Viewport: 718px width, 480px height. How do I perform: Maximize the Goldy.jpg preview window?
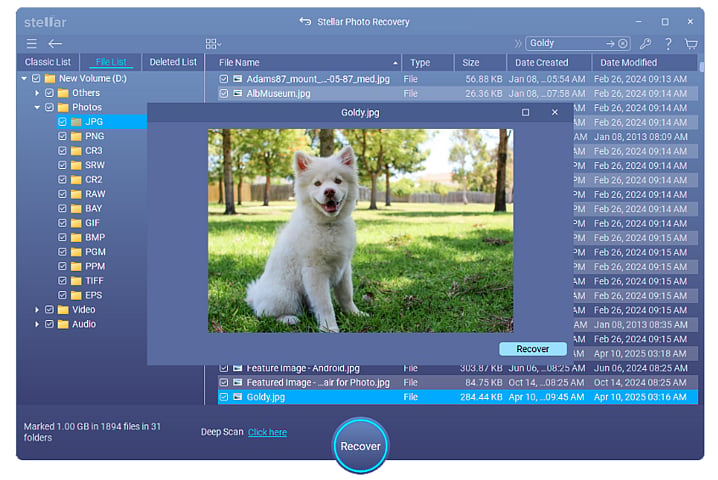[525, 113]
